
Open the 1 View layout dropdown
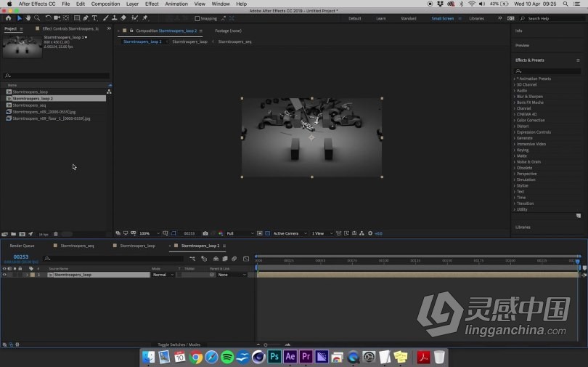[x=322, y=233]
